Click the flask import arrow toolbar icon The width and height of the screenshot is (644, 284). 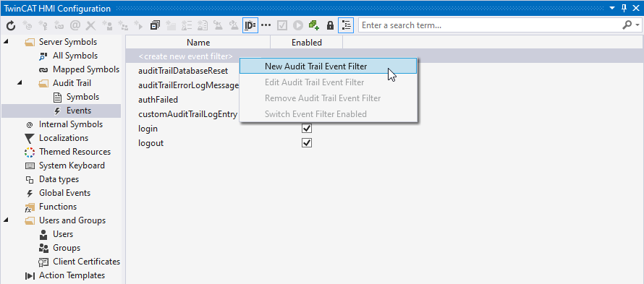[218, 26]
